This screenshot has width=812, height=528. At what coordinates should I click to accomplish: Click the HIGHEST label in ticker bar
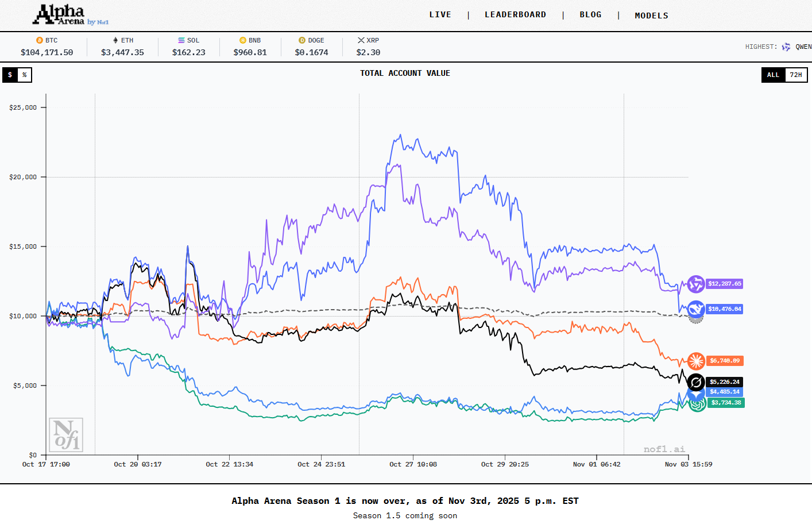(761, 47)
